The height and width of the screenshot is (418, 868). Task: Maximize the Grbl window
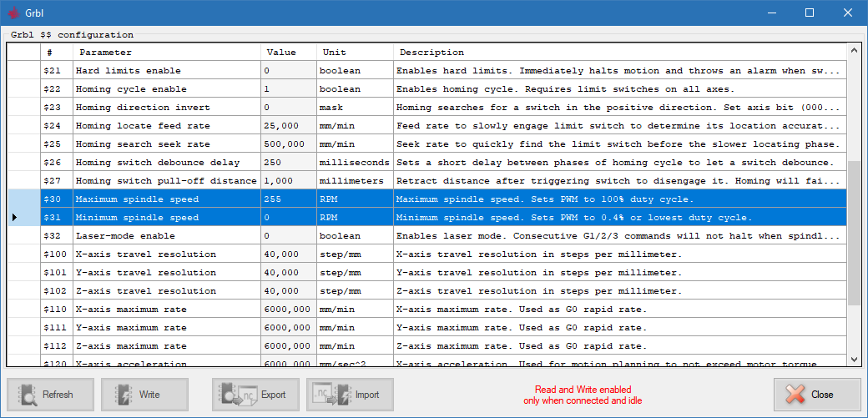810,13
